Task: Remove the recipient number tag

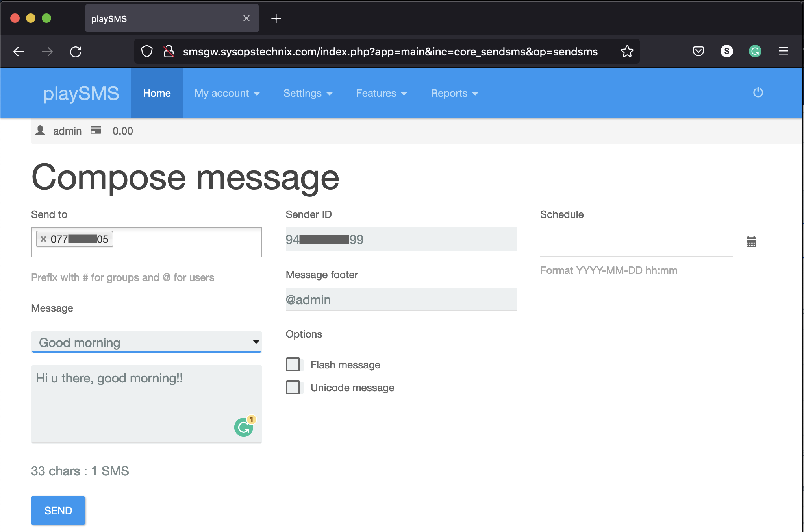Action: click(44, 239)
